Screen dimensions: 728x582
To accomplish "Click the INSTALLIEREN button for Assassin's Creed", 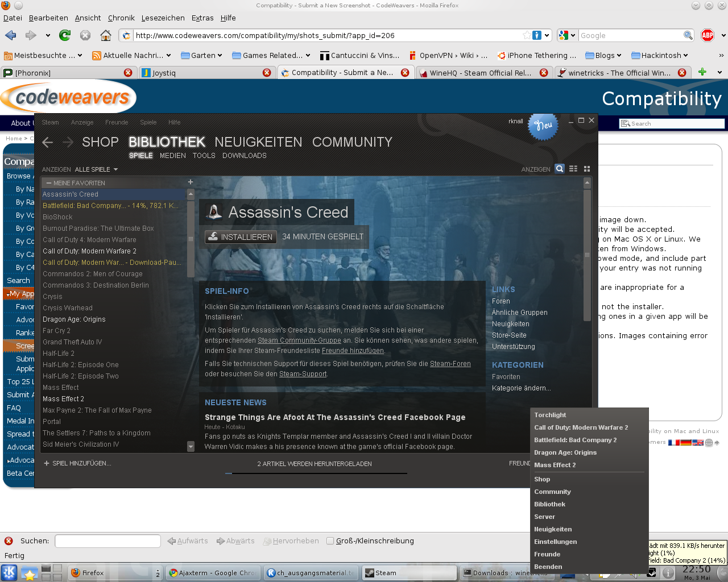I will click(x=240, y=237).
